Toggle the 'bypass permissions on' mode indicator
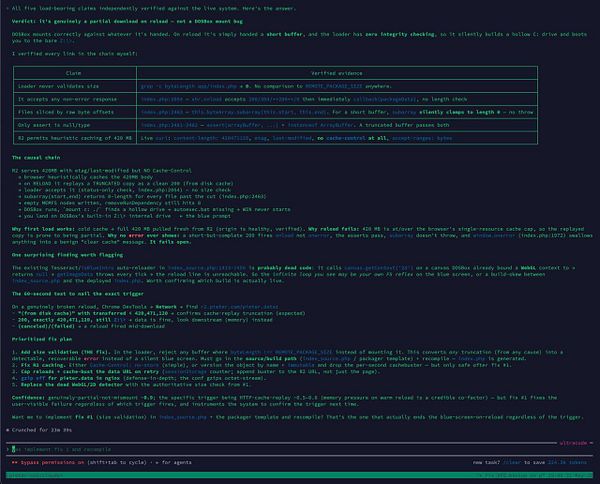Viewport: 600px width, 484px height. pyautogui.click(x=48, y=462)
